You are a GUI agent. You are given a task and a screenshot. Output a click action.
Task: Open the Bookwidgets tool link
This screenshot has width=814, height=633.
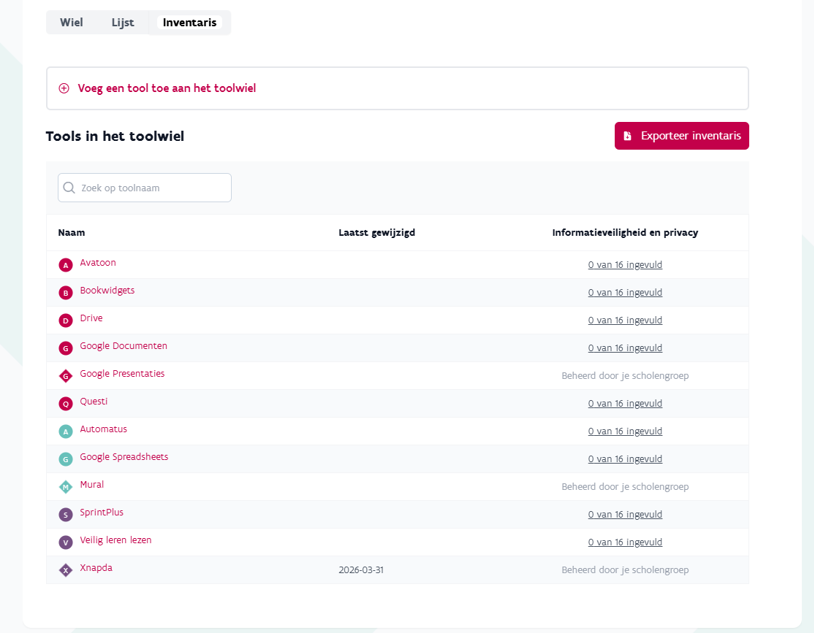point(107,290)
